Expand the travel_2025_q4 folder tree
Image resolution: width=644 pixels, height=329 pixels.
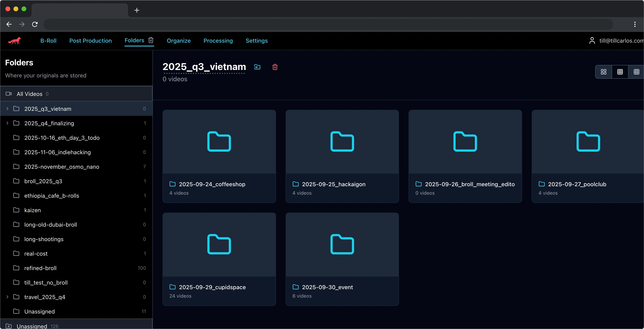point(7,297)
